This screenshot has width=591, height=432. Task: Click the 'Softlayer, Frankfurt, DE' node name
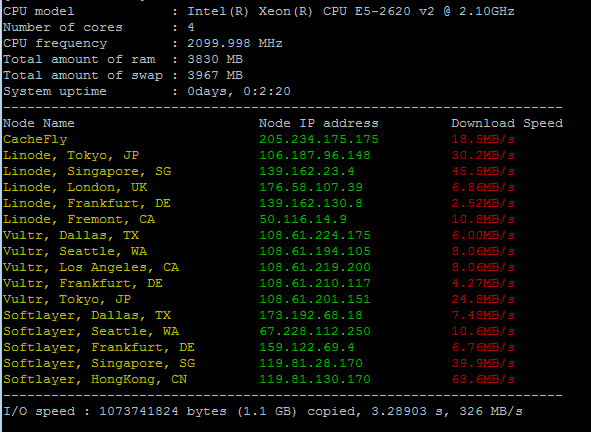click(99, 348)
